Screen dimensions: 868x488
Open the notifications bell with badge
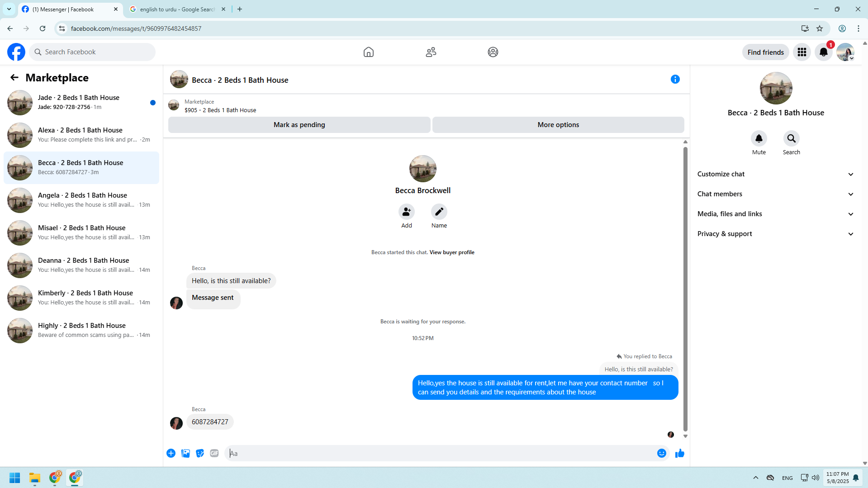[824, 52]
